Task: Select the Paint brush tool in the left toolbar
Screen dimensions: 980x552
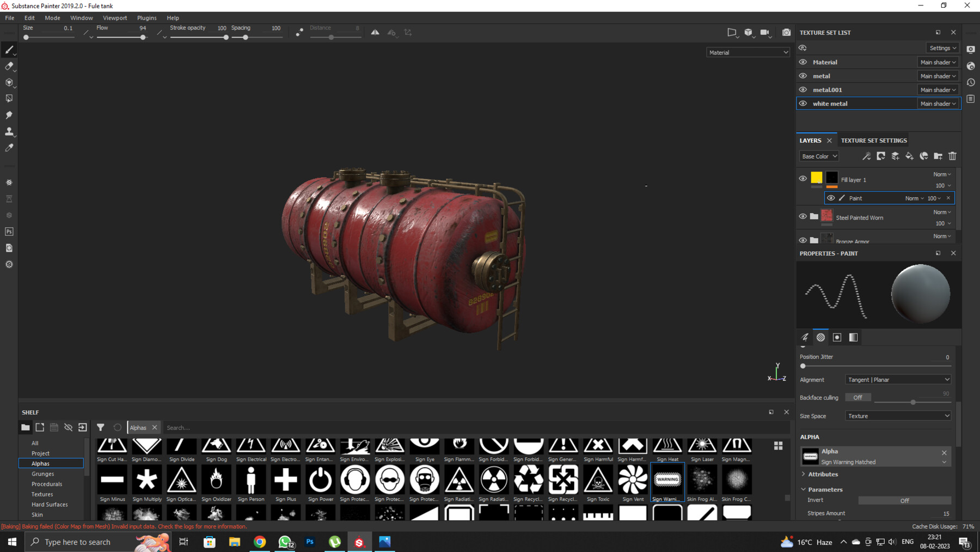Action: pyautogui.click(x=9, y=50)
